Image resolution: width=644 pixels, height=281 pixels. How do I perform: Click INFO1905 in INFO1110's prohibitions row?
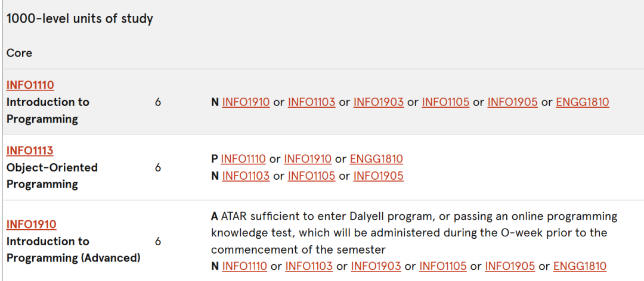[x=513, y=102]
